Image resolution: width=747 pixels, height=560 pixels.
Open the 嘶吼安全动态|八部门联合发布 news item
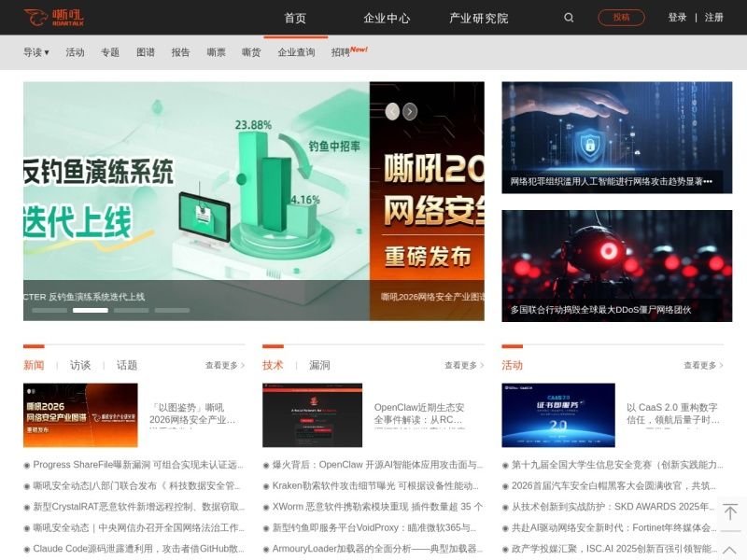[x=136, y=485]
